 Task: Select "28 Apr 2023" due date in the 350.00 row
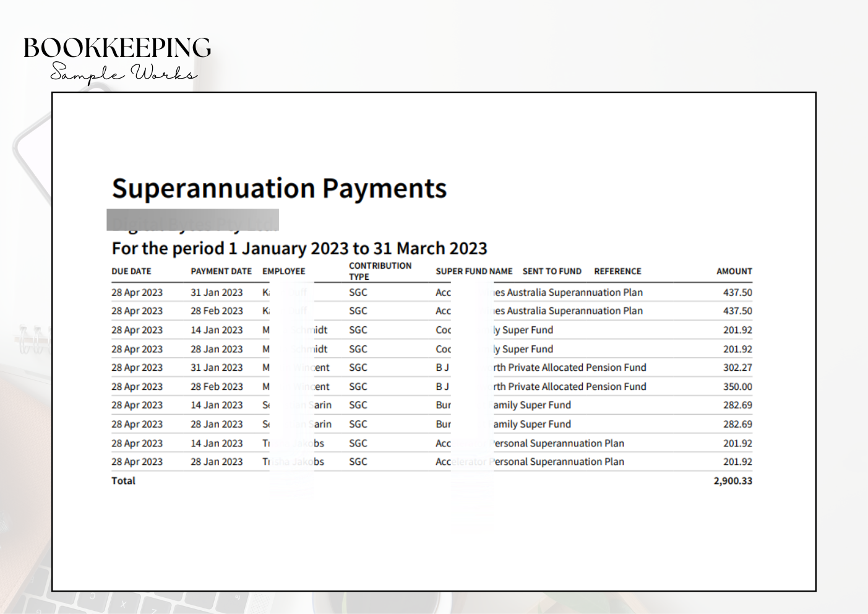click(137, 387)
